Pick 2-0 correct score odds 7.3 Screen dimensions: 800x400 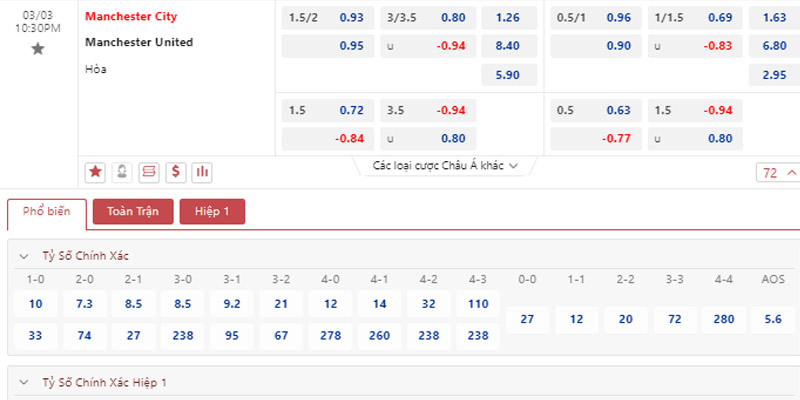[x=85, y=304]
